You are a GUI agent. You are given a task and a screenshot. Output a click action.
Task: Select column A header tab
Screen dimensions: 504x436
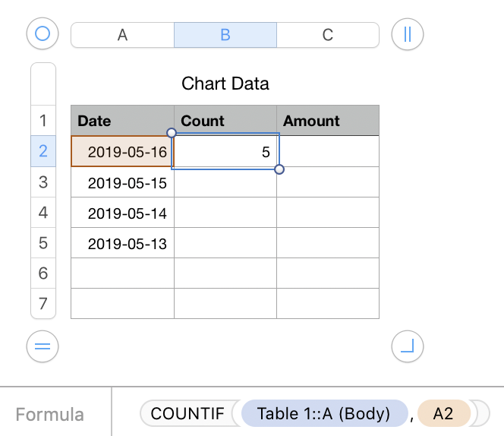(122, 35)
